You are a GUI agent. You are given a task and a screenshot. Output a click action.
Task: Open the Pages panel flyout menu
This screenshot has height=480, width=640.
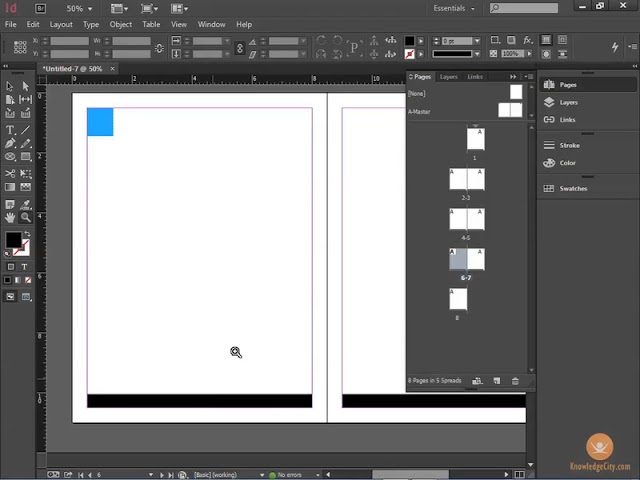click(x=527, y=77)
